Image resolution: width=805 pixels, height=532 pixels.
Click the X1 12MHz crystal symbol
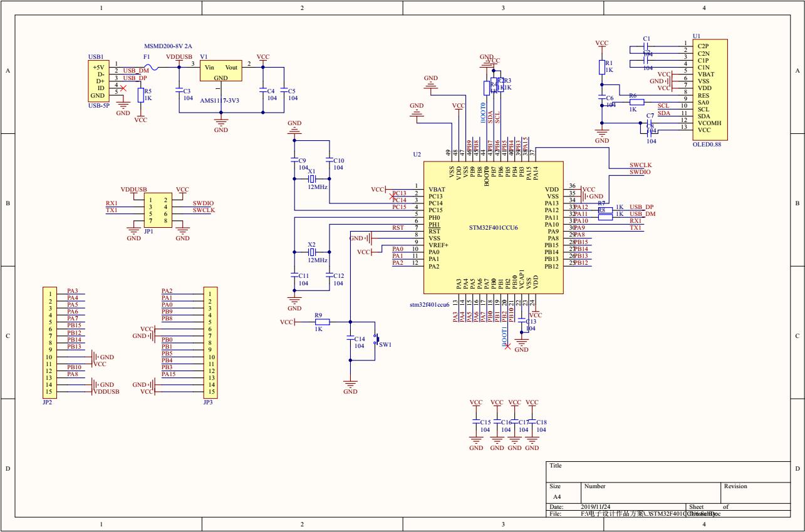click(x=311, y=179)
